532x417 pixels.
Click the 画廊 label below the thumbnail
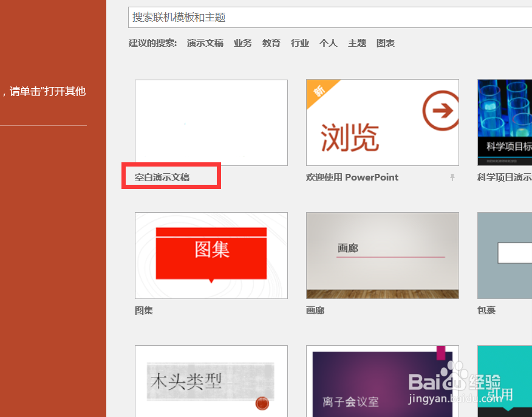[x=315, y=311]
